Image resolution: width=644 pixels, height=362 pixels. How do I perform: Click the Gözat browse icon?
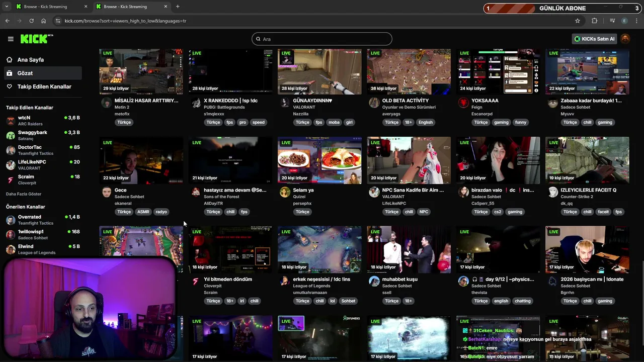(9, 73)
